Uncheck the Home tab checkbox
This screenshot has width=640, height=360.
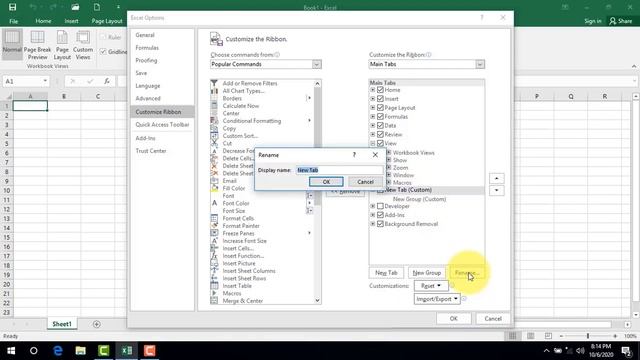click(x=380, y=90)
